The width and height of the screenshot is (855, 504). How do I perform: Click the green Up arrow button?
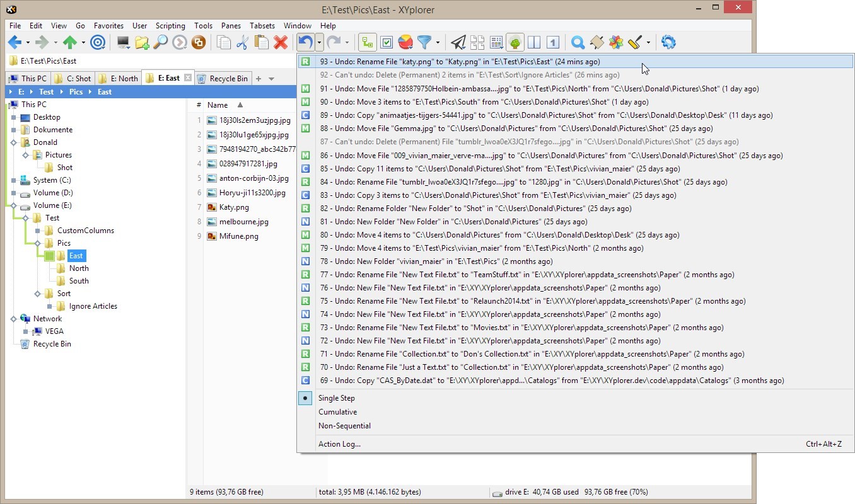point(69,42)
